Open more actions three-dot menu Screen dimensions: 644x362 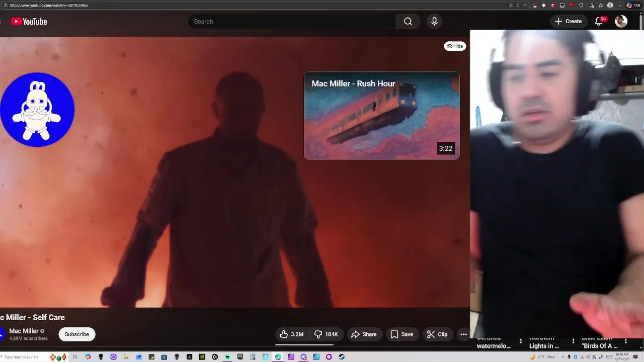(463, 334)
